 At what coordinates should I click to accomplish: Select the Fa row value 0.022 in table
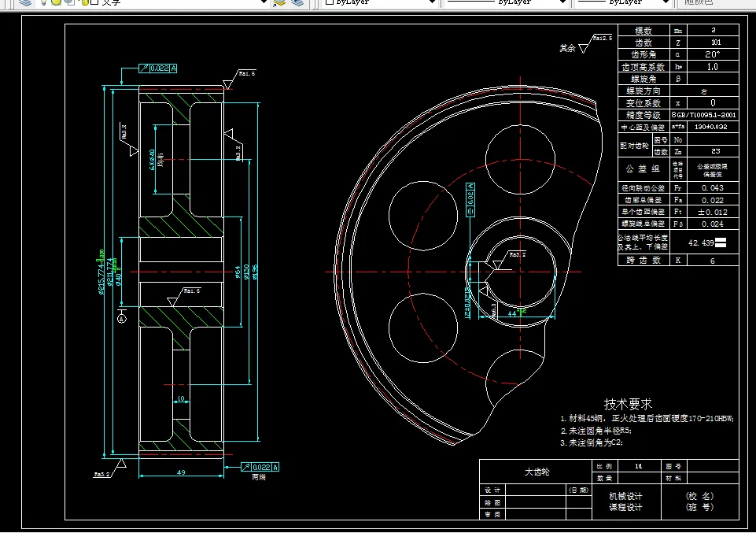tap(713, 200)
